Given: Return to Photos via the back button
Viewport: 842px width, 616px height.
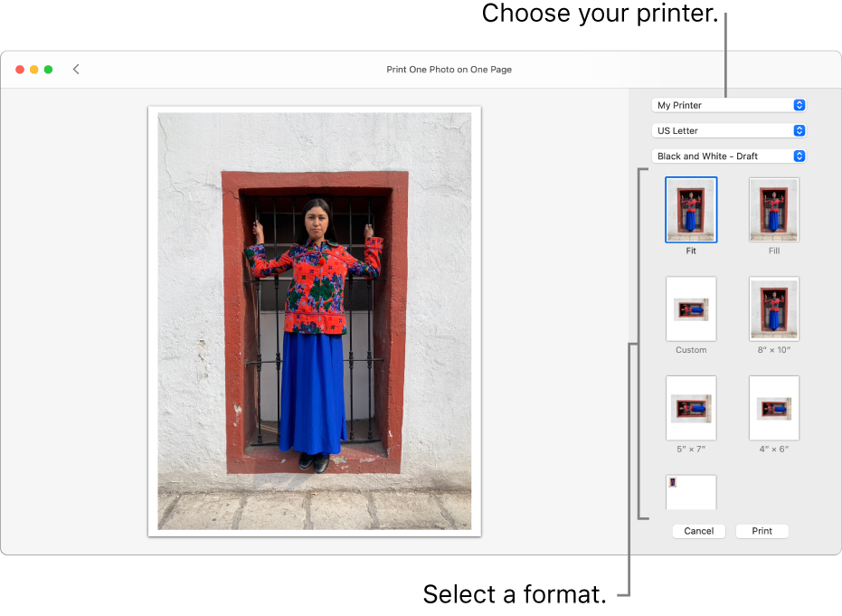Looking at the screenshot, I should pos(76,69).
